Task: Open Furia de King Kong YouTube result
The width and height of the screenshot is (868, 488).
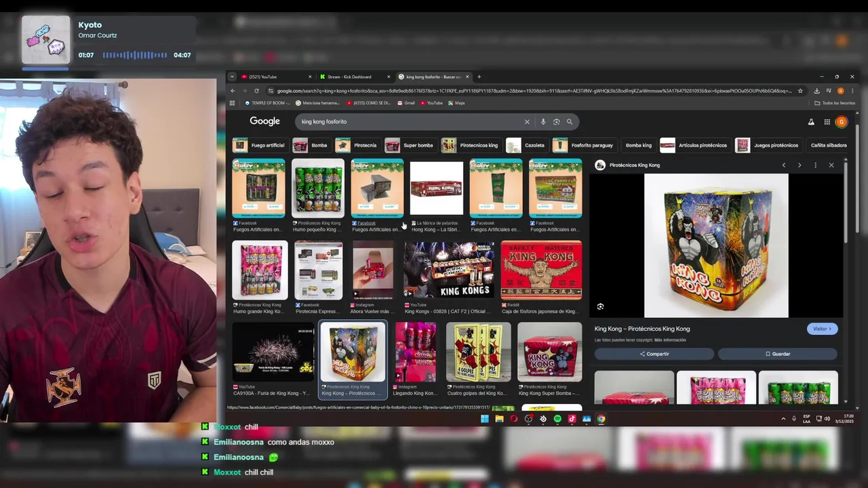Action: 273,352
